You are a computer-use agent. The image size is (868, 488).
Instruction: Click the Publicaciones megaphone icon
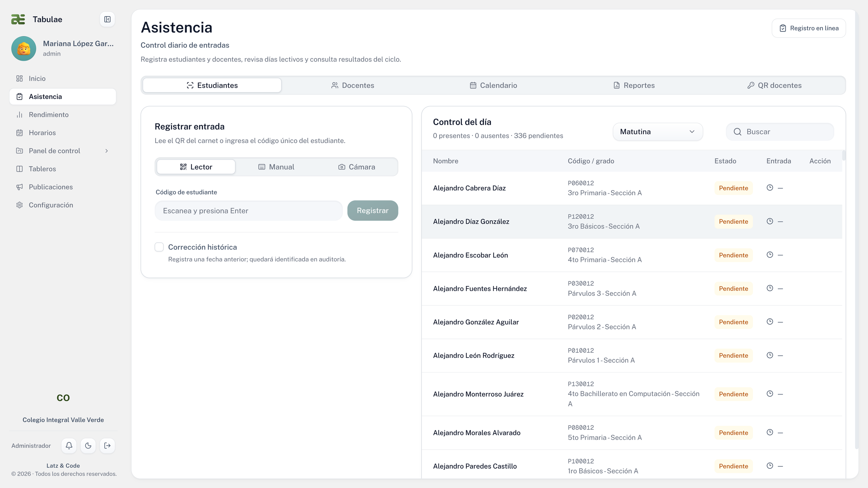click(20, 187)
